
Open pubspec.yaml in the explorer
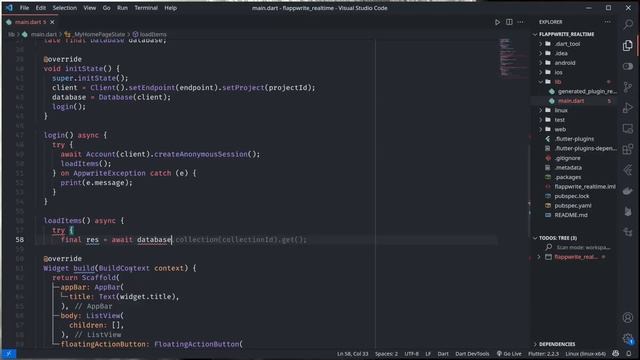574,205
